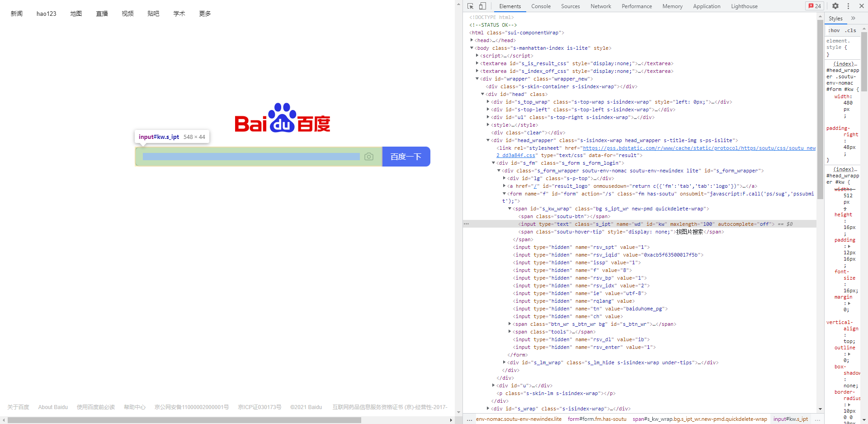Image resolution: width=868 pixels, height=424 pixels.
Task: Open the 帮助中心 footer link
Action: (135, 407)
